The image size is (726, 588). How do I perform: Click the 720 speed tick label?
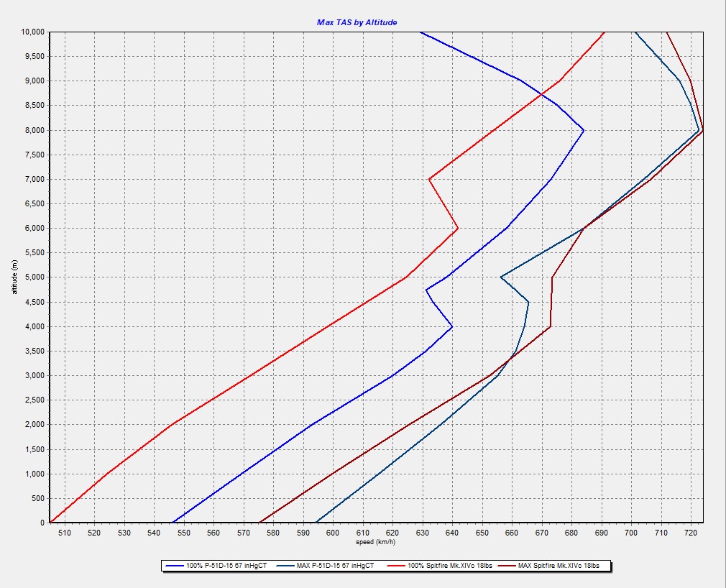(691, 533)
